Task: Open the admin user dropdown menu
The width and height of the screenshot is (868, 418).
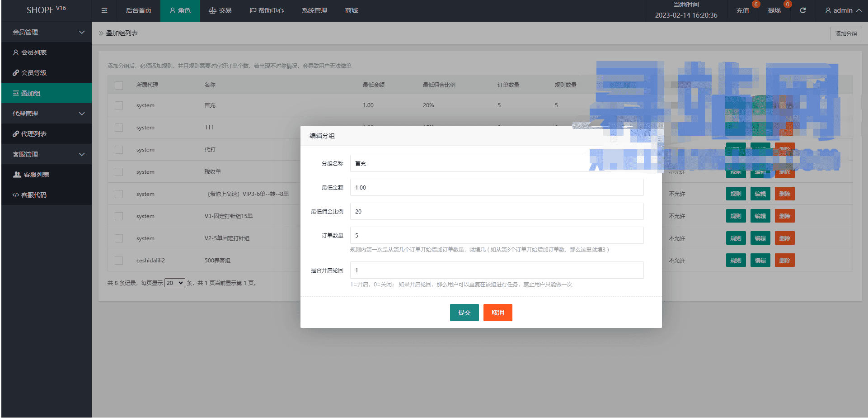Action: pos(843,10)
